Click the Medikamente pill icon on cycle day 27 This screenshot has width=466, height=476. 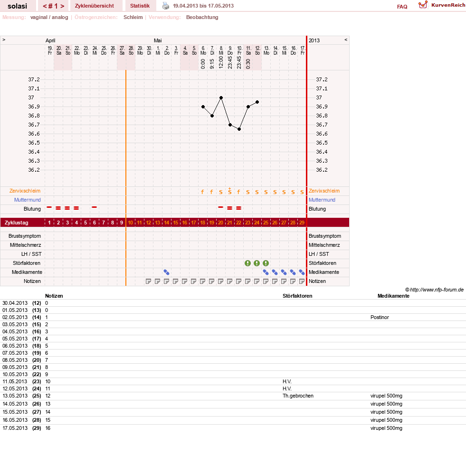point(284,272)
